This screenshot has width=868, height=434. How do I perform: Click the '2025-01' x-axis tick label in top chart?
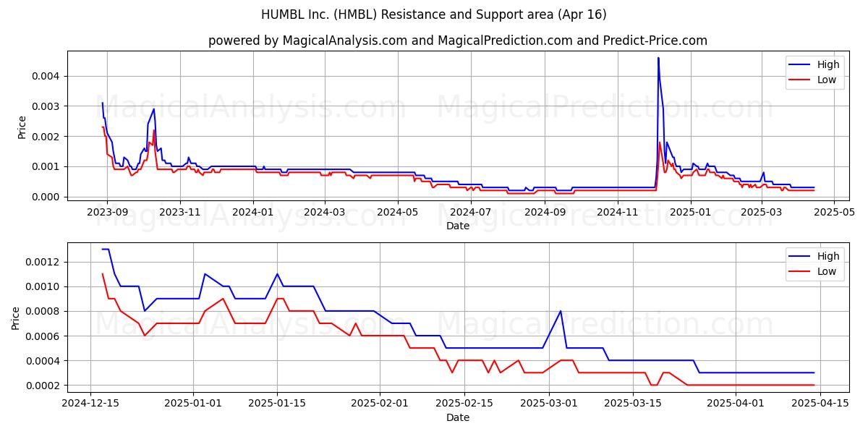tap(691, 212)
